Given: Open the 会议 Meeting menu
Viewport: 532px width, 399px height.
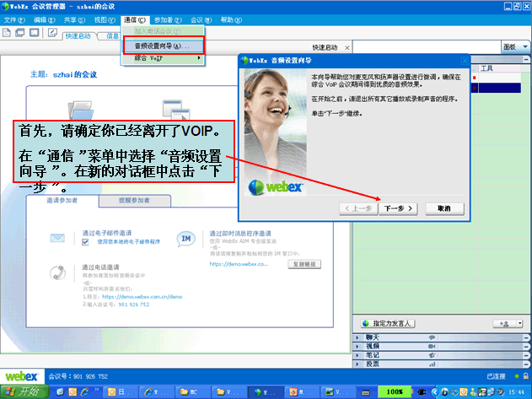Looking at the screenshot, I should click(x=201, y=20).
